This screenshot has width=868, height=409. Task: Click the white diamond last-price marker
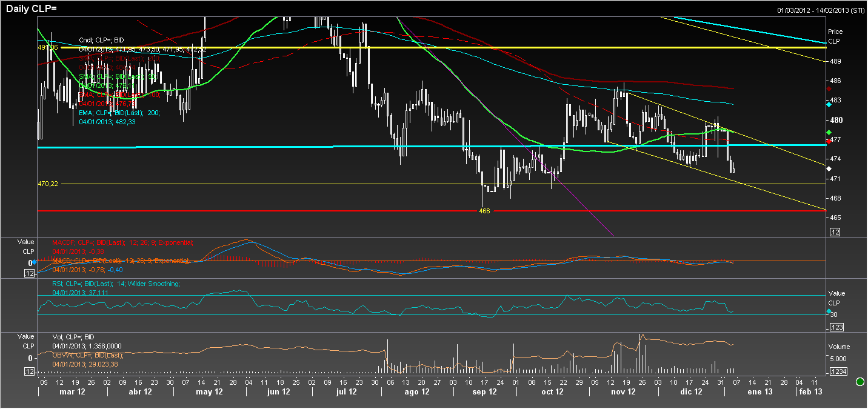[829, 168]
